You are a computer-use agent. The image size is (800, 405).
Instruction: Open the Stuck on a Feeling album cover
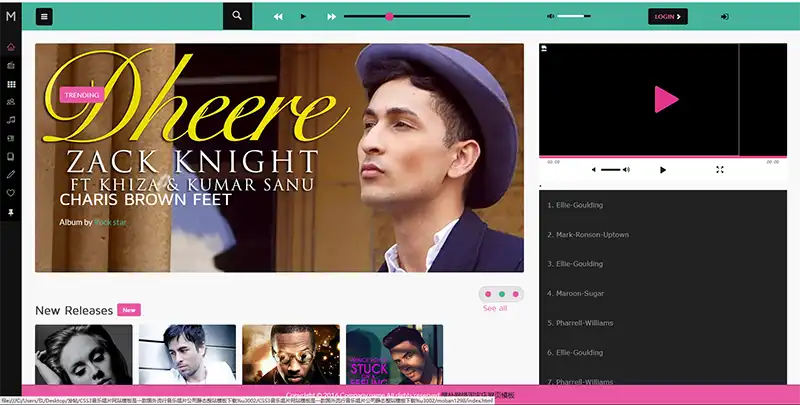coord(394,355)
